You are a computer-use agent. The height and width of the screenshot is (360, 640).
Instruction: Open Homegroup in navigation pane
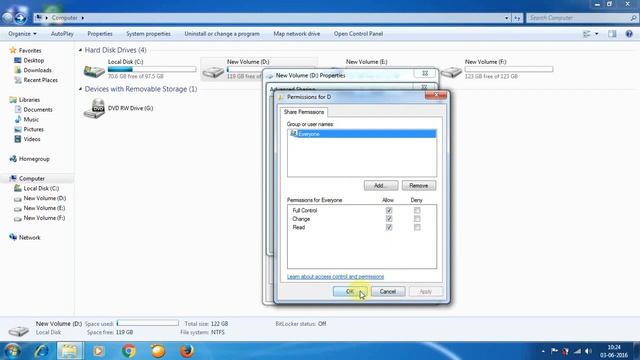point(34,159)
